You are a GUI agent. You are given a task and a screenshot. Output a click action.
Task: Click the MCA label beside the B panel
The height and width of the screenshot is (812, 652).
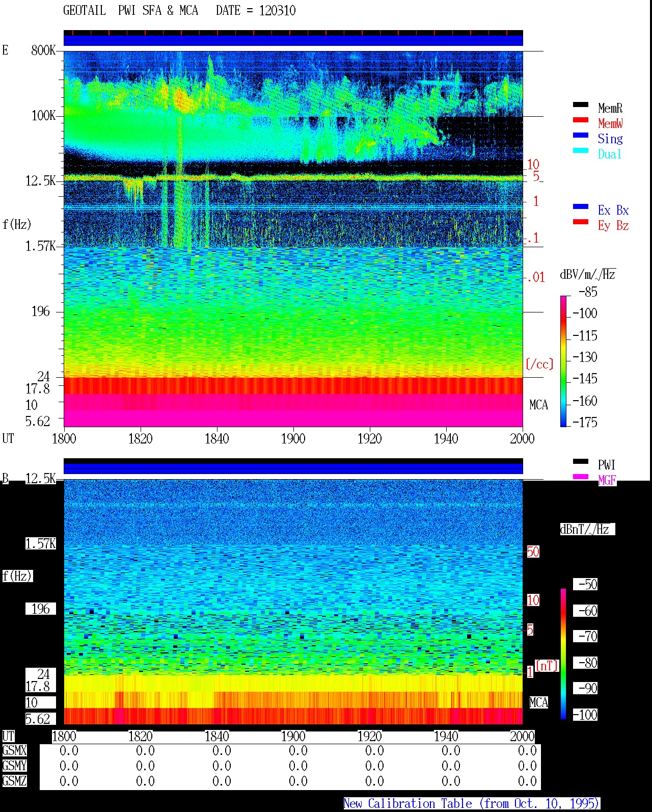pos(538,702)
